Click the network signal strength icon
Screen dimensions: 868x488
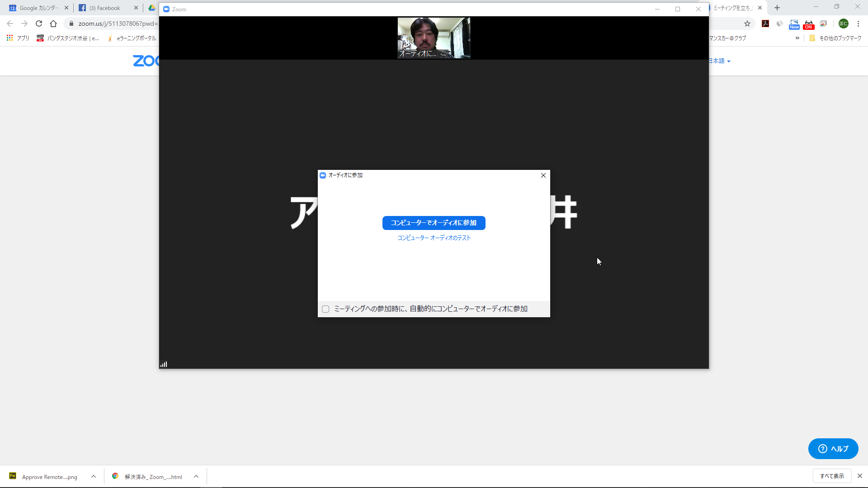(164, 364)
